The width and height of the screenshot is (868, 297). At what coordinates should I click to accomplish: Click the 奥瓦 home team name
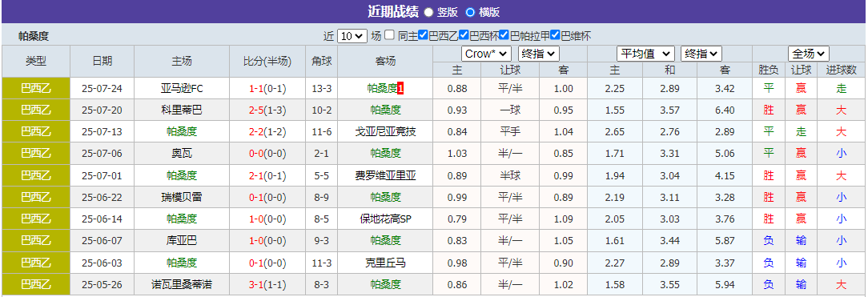pyautogui.click(x=182, y=154)
